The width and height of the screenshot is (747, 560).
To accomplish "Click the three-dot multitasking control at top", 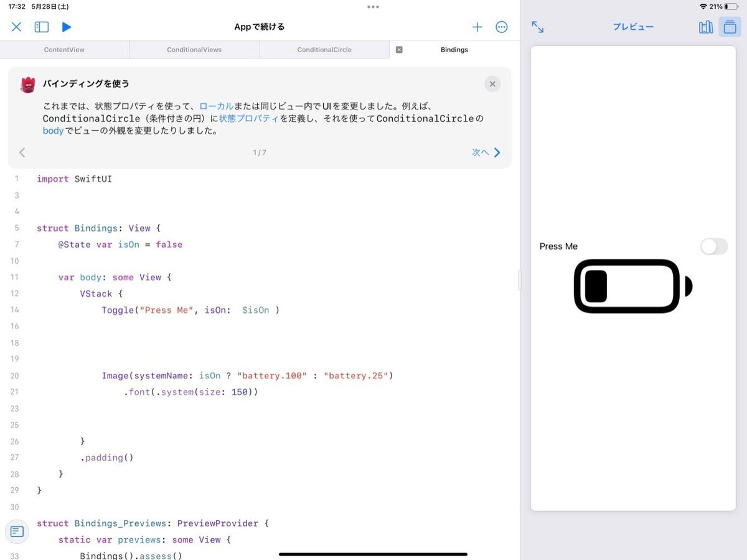I will [x=373, y=7].
